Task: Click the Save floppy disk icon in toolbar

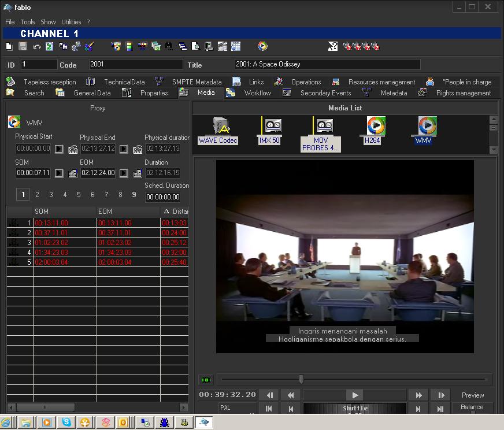Action: pos(23,47)
